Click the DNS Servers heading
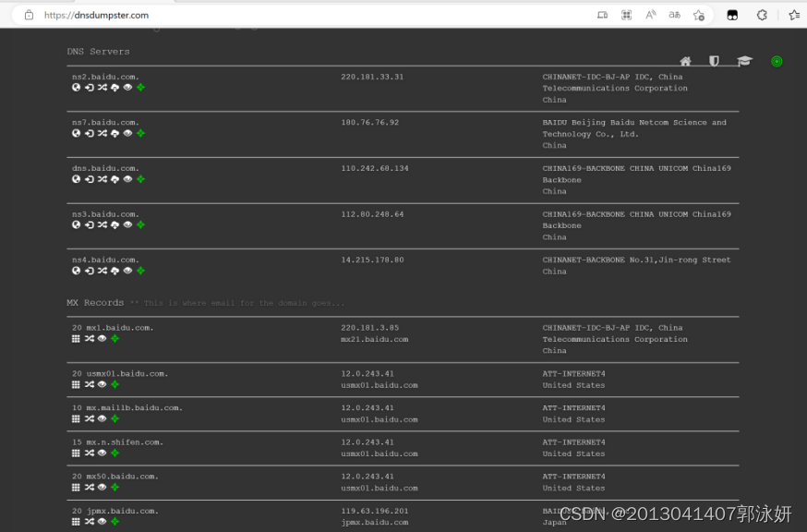 (98, 52)
